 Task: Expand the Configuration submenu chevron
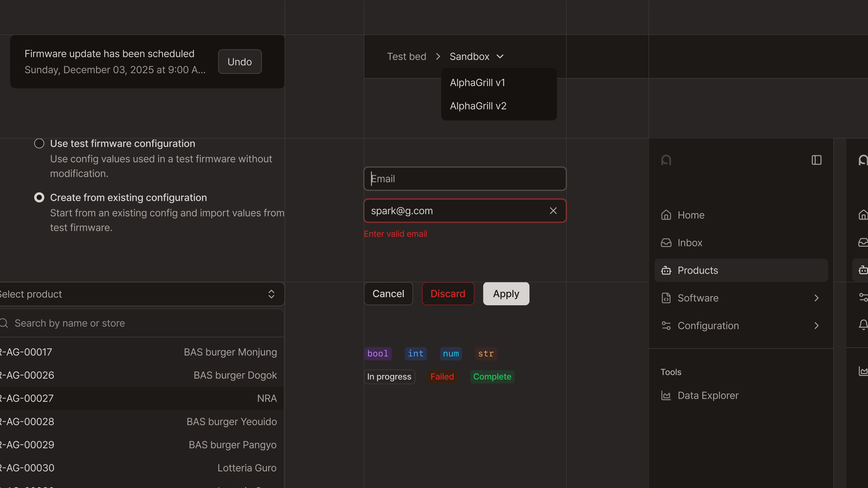point(816,326)
